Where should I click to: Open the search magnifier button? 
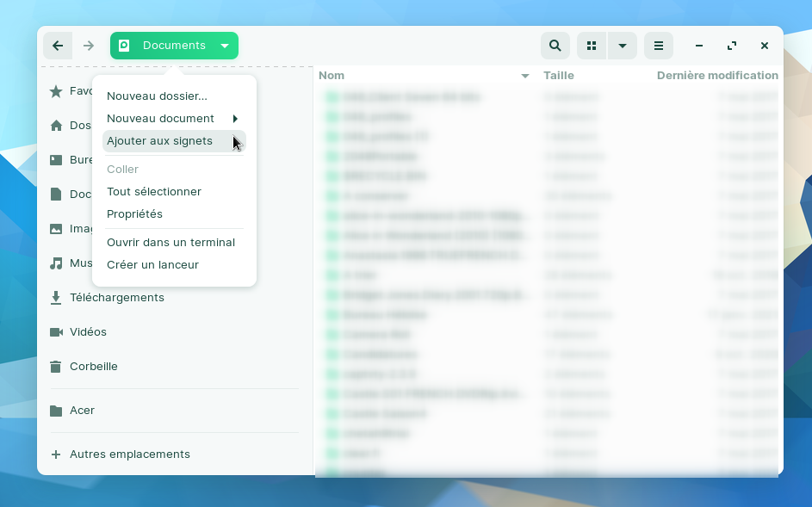point(555,46)
